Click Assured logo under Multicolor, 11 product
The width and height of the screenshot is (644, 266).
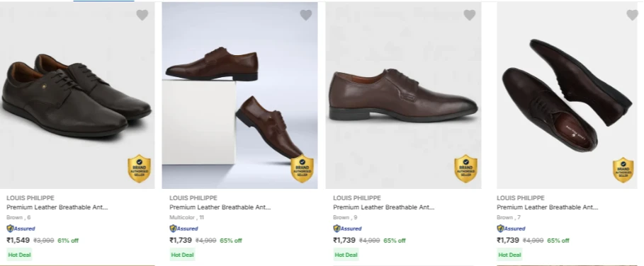coord(184,229)
